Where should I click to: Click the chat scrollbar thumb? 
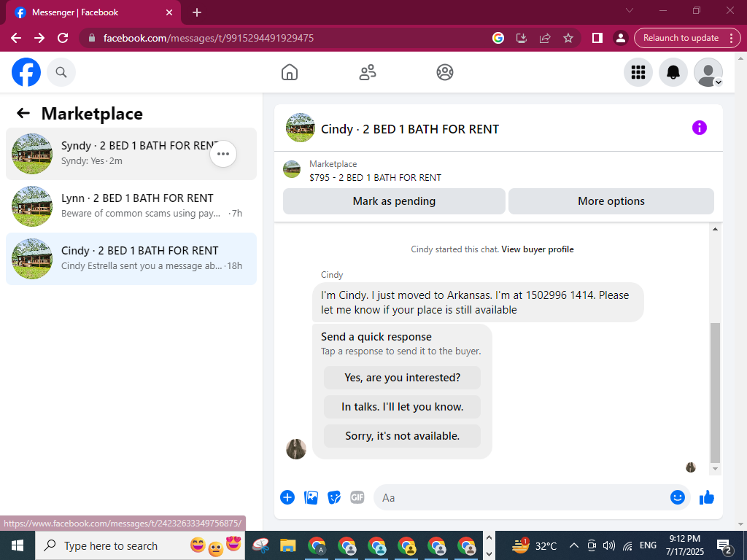715,393
